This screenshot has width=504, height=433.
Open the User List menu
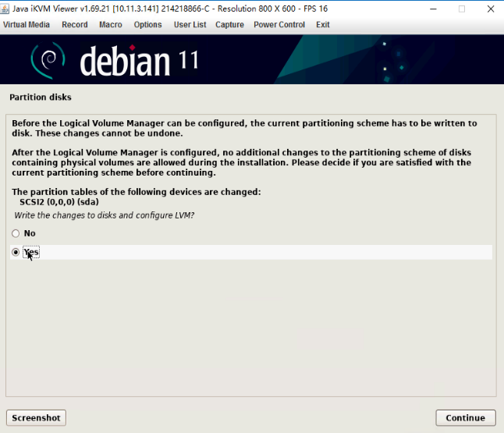pyautogui.click(x=190, y=25)
